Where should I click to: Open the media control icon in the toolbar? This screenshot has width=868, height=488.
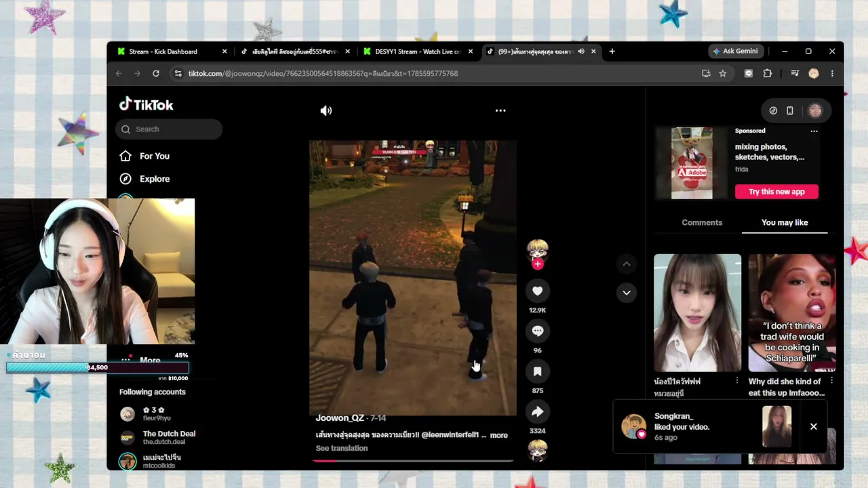[795, 73]
